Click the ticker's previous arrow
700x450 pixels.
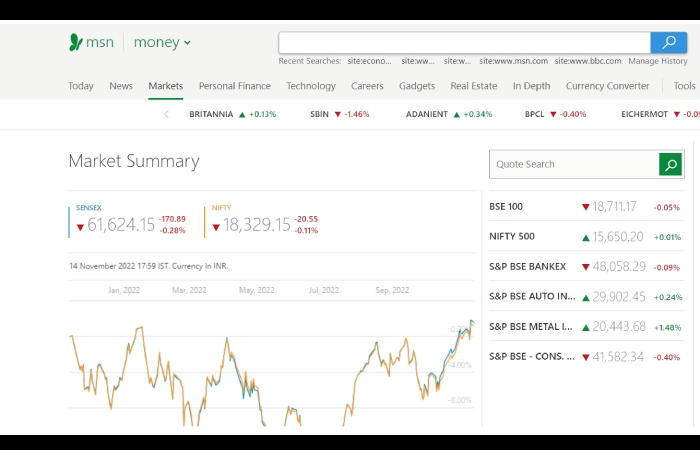[166, 114]
